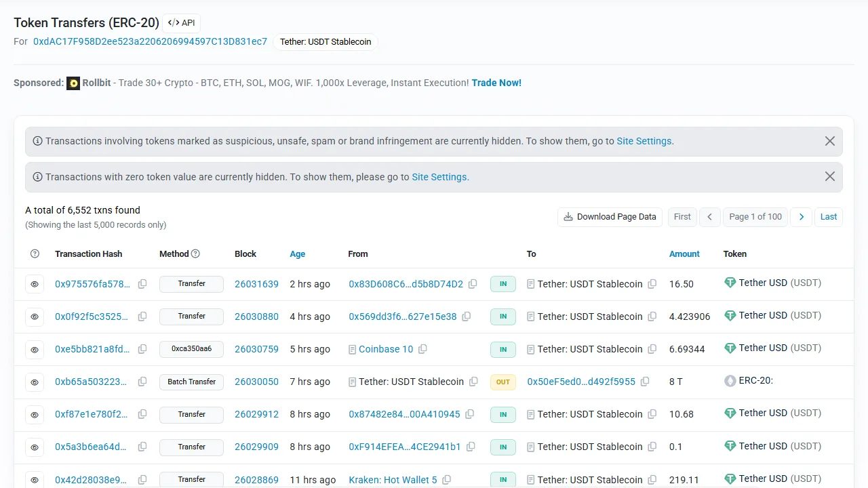Copy transaction hash 0xb65a503223
Viewport: 868px width, 488px height.
[142, 382]
